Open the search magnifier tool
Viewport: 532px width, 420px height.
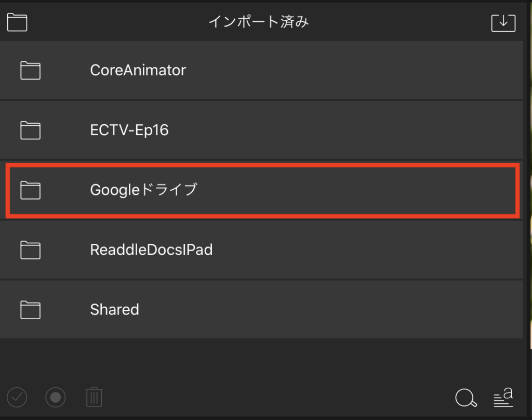point(465,398)
